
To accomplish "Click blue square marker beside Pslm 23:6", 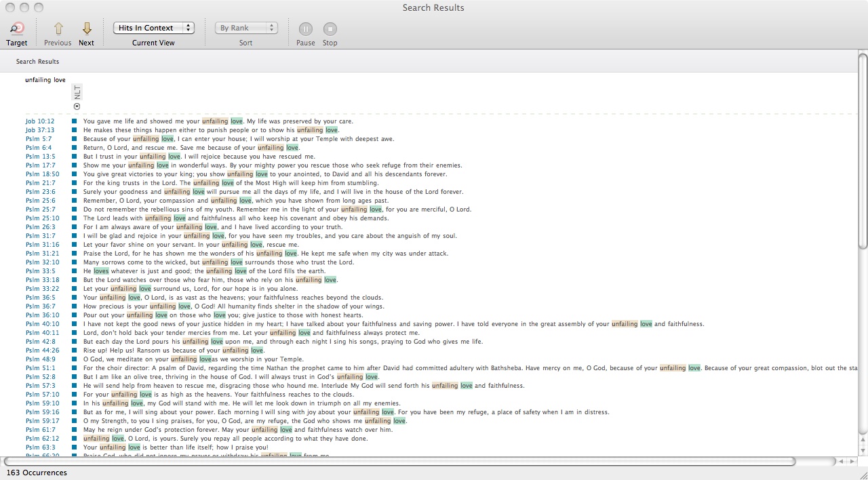I will pos(75,192).
